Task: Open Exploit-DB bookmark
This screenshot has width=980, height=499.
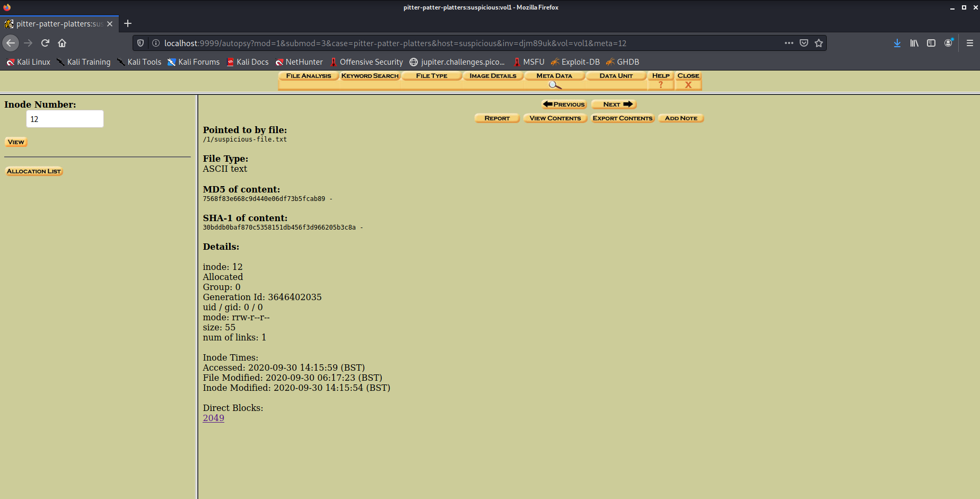Action: tap(575, 62)
